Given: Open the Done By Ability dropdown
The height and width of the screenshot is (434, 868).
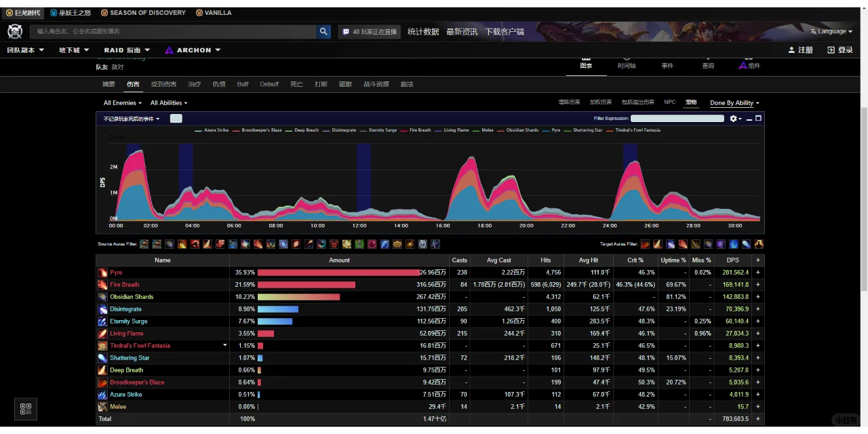Looking at the screenshot, I should [x=734, y=103].
